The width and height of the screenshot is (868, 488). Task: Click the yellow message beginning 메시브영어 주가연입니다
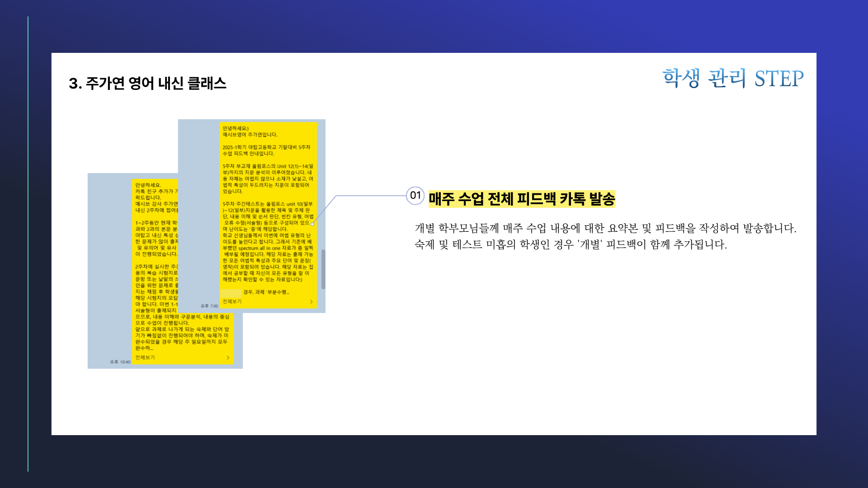pos(268,216)
